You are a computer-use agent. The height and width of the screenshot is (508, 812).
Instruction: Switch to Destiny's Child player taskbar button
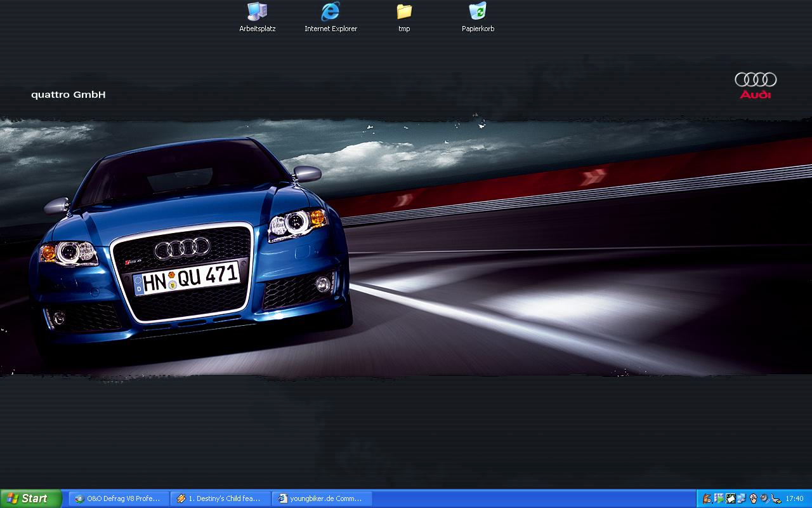click(x=220, y=498)
